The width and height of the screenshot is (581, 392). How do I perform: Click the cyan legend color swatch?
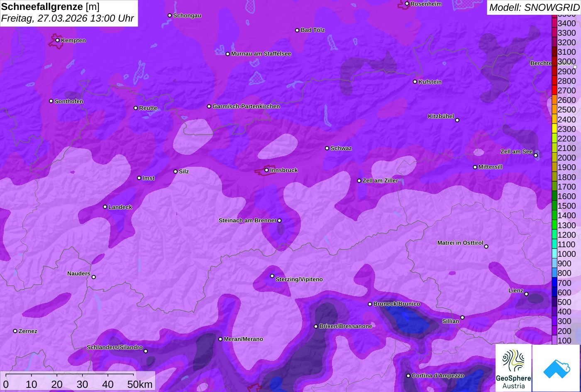click(554, 254)
